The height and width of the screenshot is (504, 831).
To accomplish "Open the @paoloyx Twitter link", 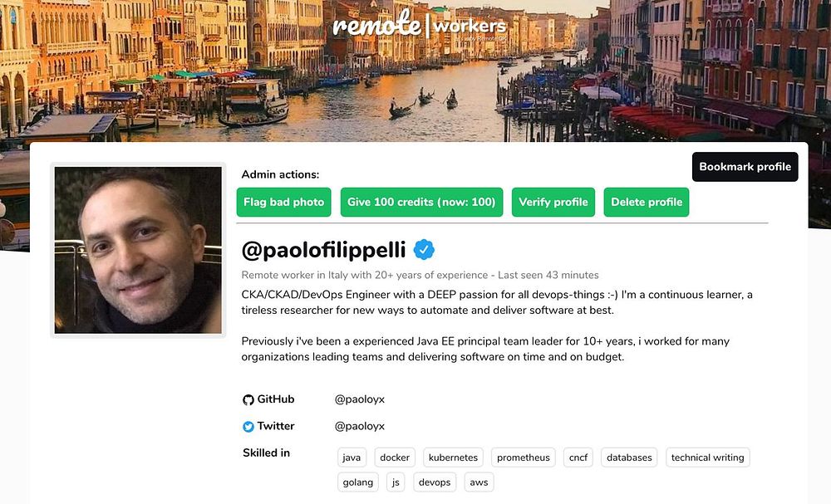I will tap(359, 426).
